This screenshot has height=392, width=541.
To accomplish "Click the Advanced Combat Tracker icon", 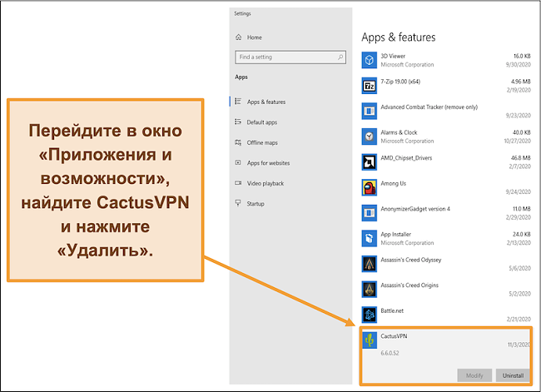I will (370, 112).
